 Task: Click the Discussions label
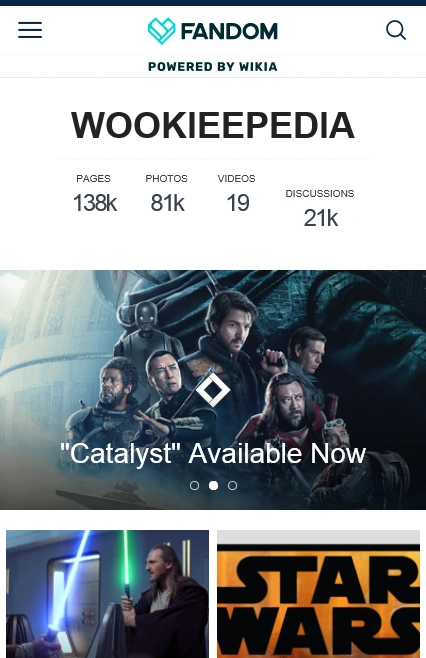320,193
